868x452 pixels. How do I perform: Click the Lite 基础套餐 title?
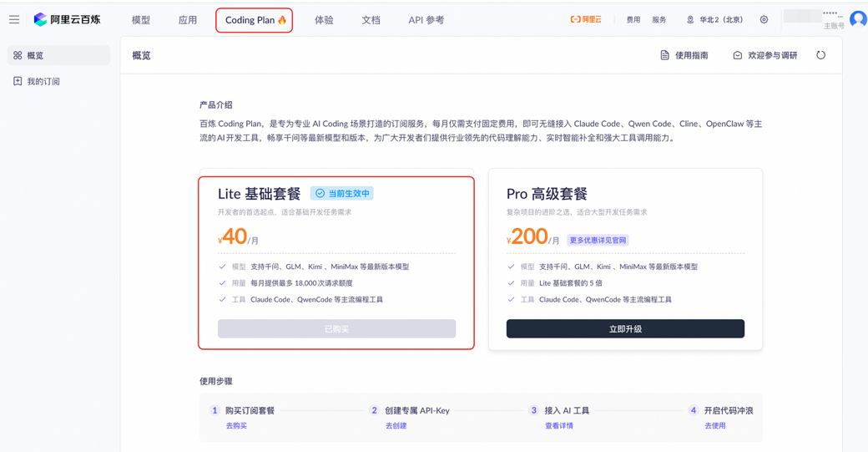click(x=259, y=194)
